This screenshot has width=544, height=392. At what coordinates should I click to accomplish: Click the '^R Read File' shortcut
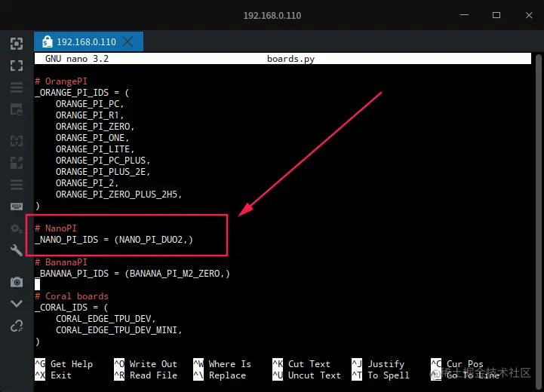(146, 375)
